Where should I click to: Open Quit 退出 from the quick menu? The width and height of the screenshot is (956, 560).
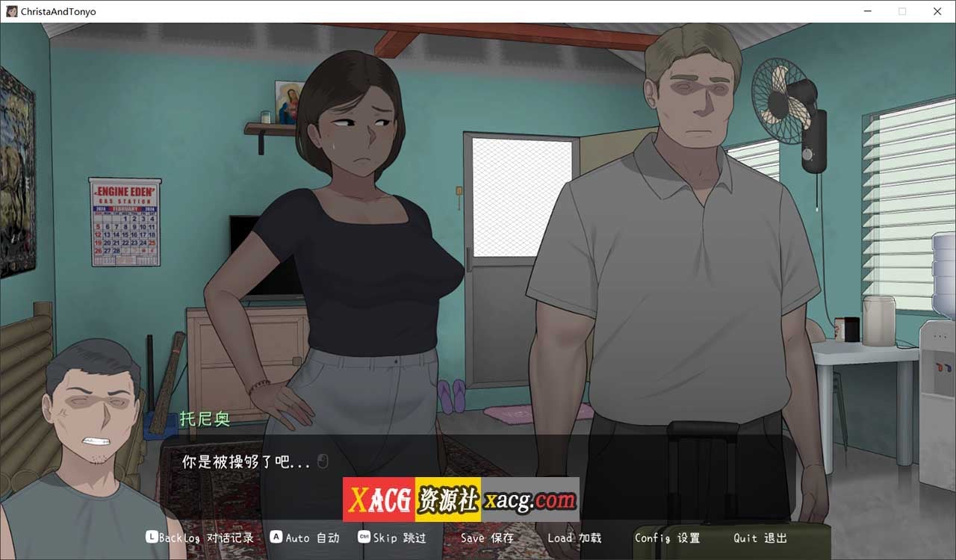(x=759, y=537)
